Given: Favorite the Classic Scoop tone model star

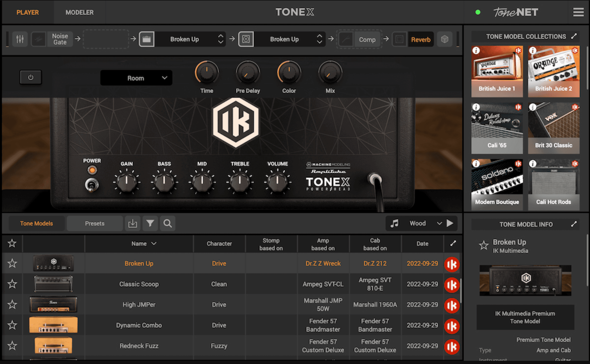Looking at the screenshot, I should (12, 284).
